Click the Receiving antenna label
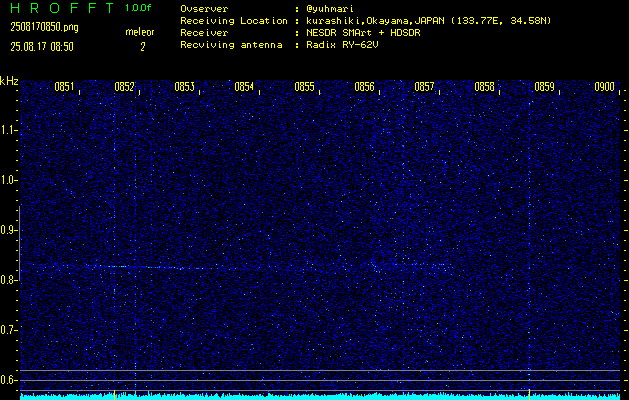The width and height of the screenshot is (629, 400). pos(231,45)
